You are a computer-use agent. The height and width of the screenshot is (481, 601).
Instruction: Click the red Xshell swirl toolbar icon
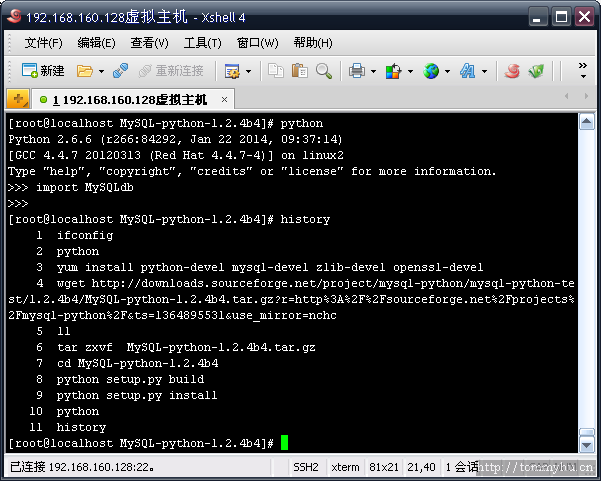[x=512, y=71]
